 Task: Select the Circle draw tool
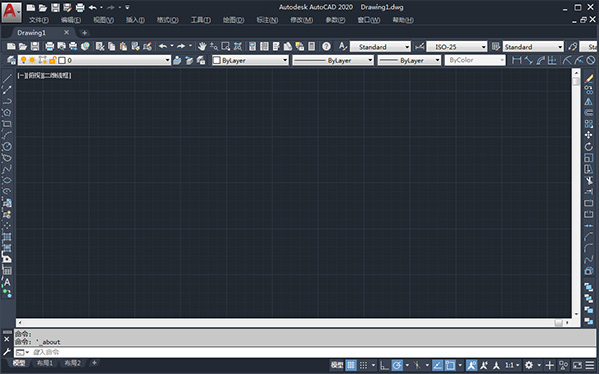tap(7, 147)
